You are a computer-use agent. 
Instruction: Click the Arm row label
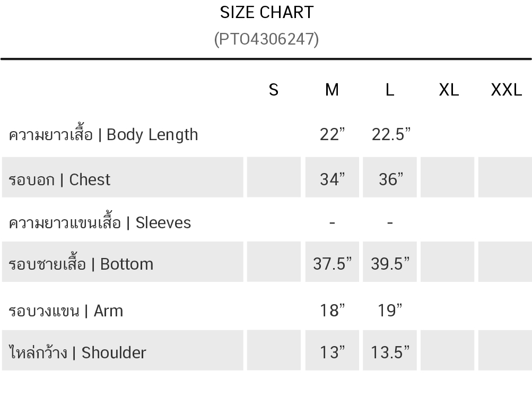pos(66,311)
